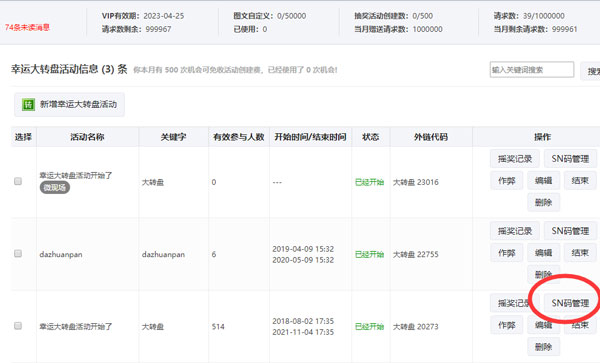The height and width of the screenshot is (363, 600).
Task: Click the 幸运大转盘活动信息 (3) 条 heading
Action: pos(69,69)
